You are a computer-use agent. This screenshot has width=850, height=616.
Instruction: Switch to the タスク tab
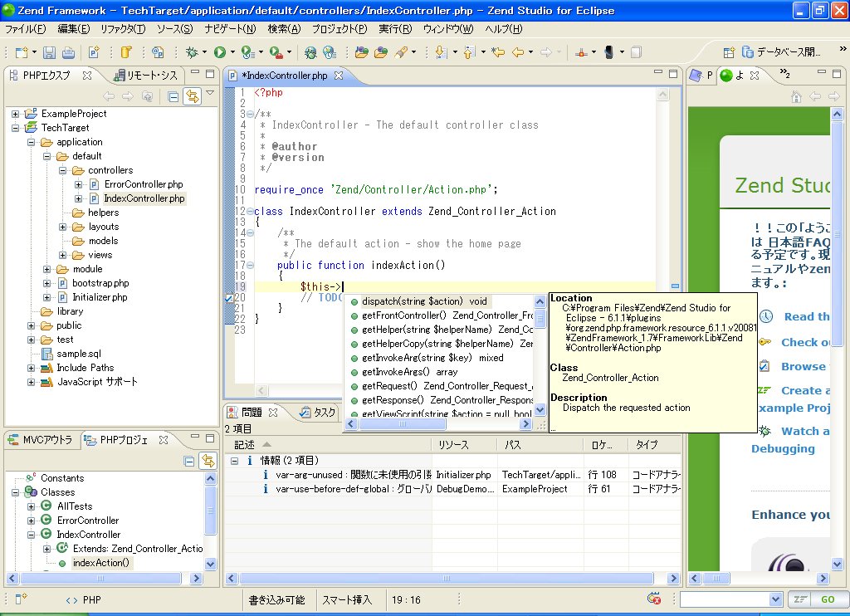(x=318, y=413)
